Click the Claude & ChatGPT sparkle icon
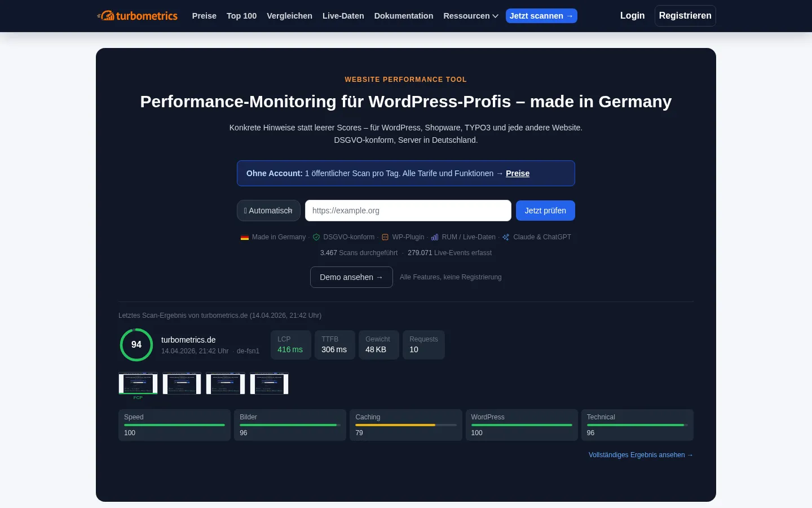812x508 pixels. (x=506, y=237)
